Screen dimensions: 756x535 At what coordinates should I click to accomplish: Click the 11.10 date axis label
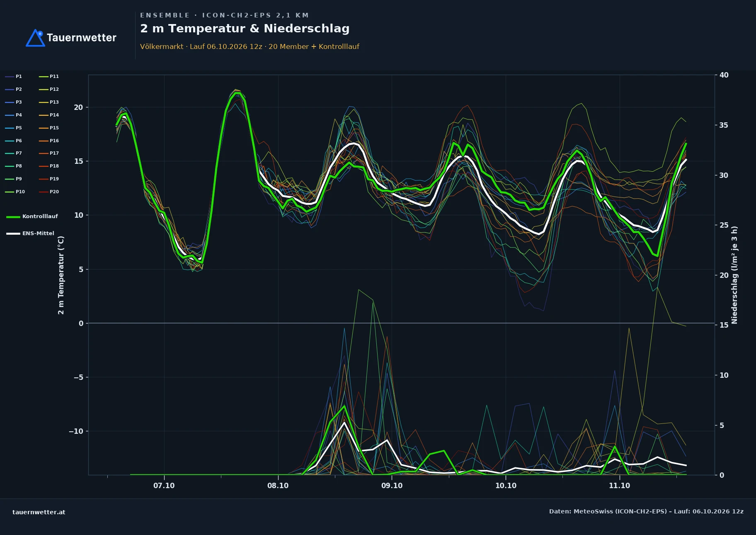619,486
